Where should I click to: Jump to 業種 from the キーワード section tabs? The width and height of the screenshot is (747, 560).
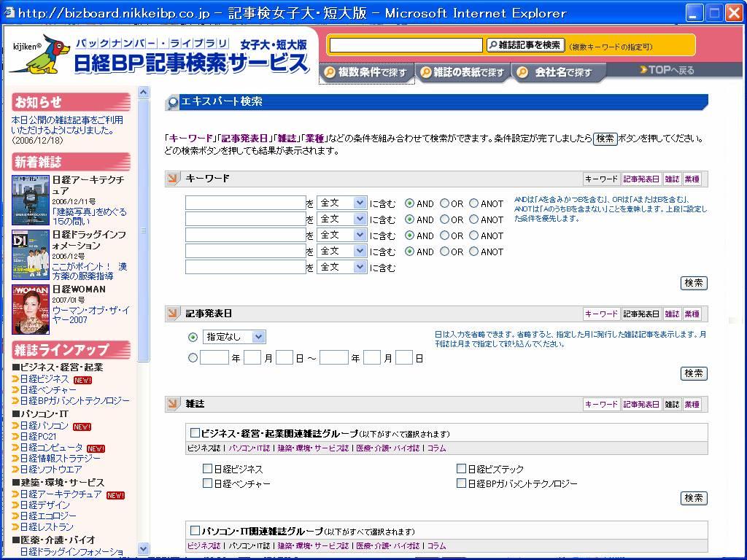(692, 179)
